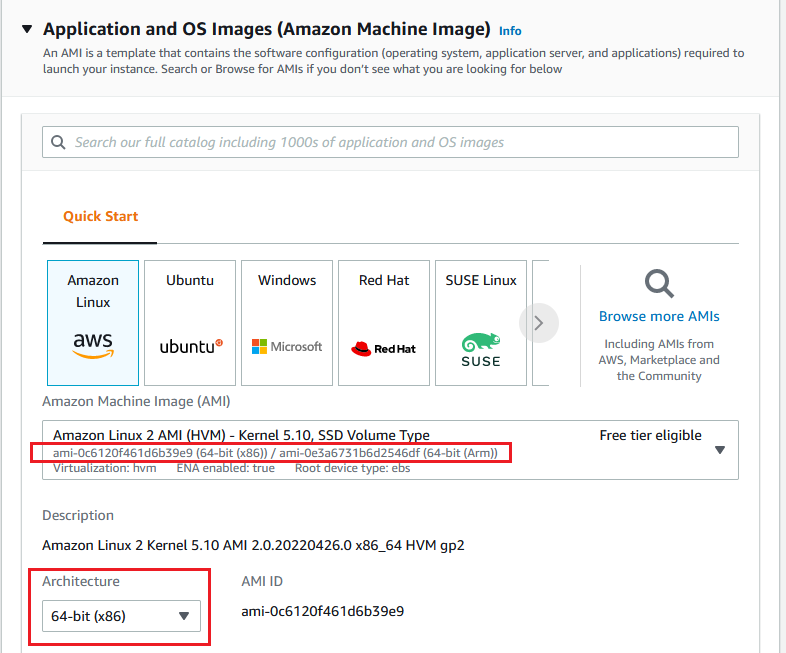Click the large Browse AMIs magnifier icon
Viewport: 786px width, 653px height.
[x=659, y=284]
